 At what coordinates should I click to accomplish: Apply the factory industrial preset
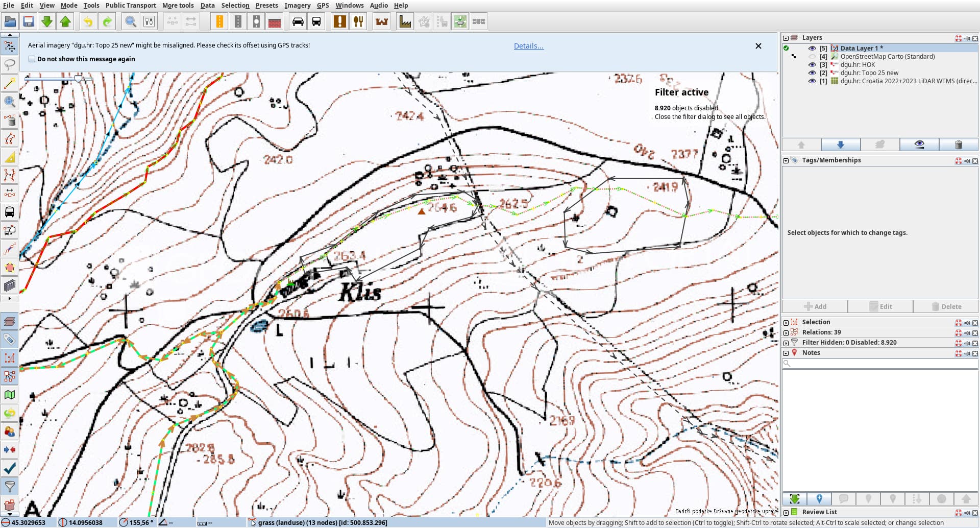405,21
